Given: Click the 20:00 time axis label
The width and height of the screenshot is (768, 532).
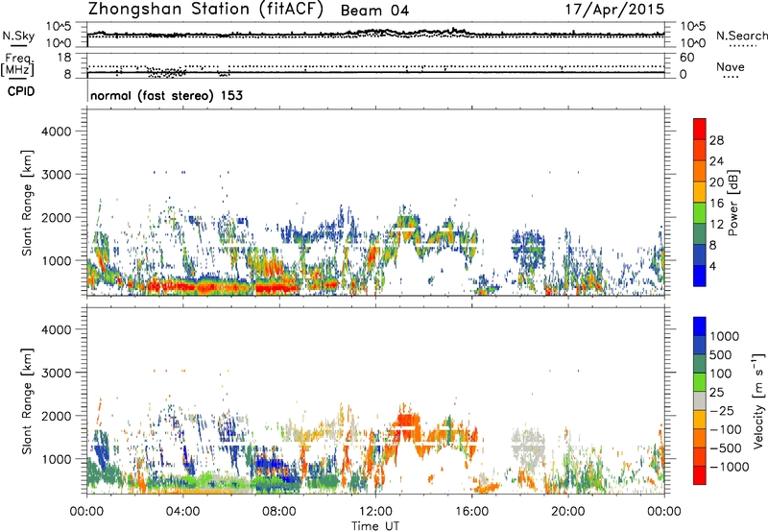Looking at the screenshot, I should [568, 512].
